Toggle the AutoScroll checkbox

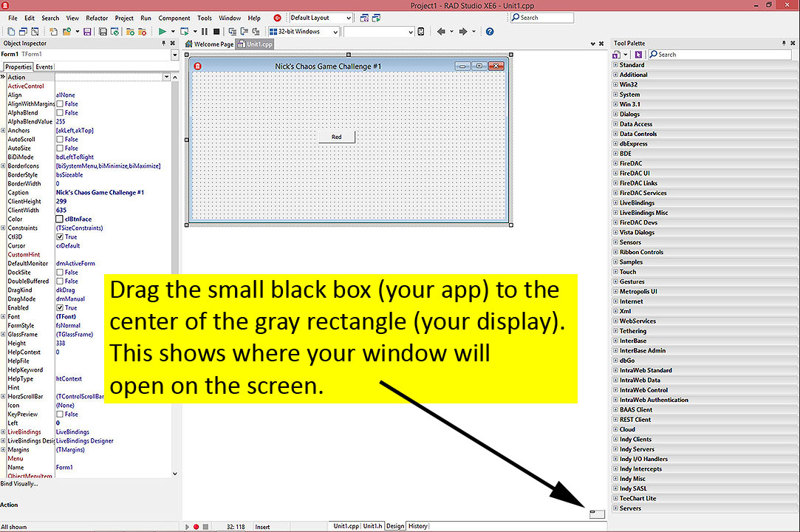(60, 140)
